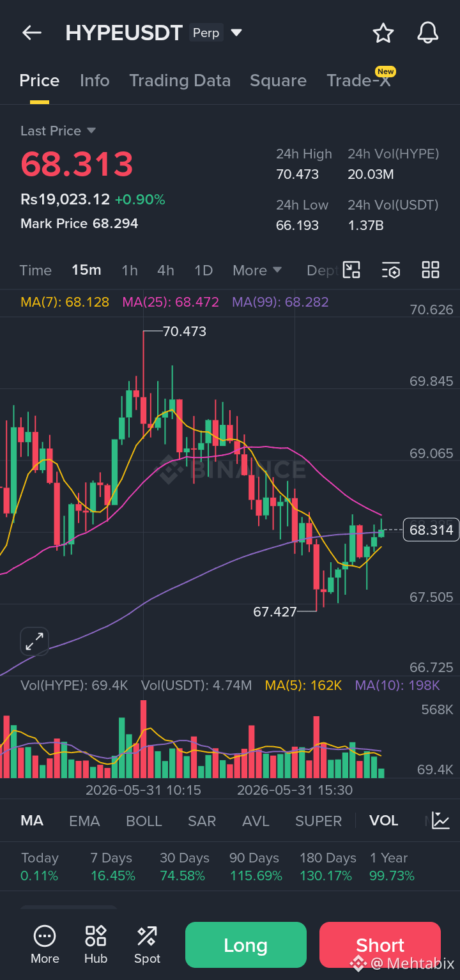
Task: Tap the Short button
Action: [x=380, y=945]
